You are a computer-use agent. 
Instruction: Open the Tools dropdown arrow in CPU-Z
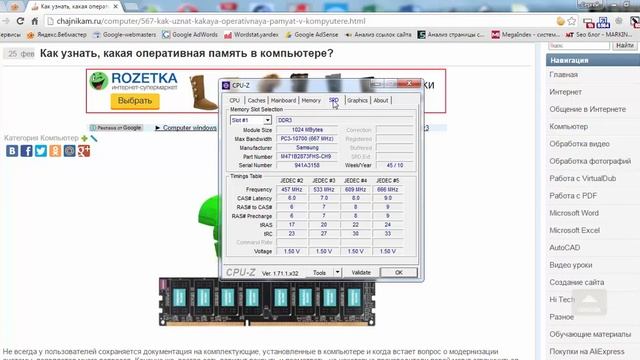[x=337, y=272]
